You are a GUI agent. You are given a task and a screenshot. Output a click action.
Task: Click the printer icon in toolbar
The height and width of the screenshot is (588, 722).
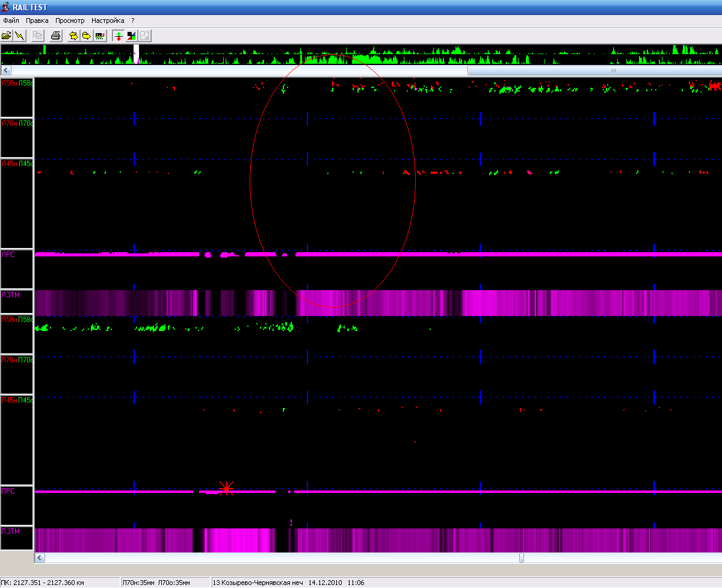56,36
